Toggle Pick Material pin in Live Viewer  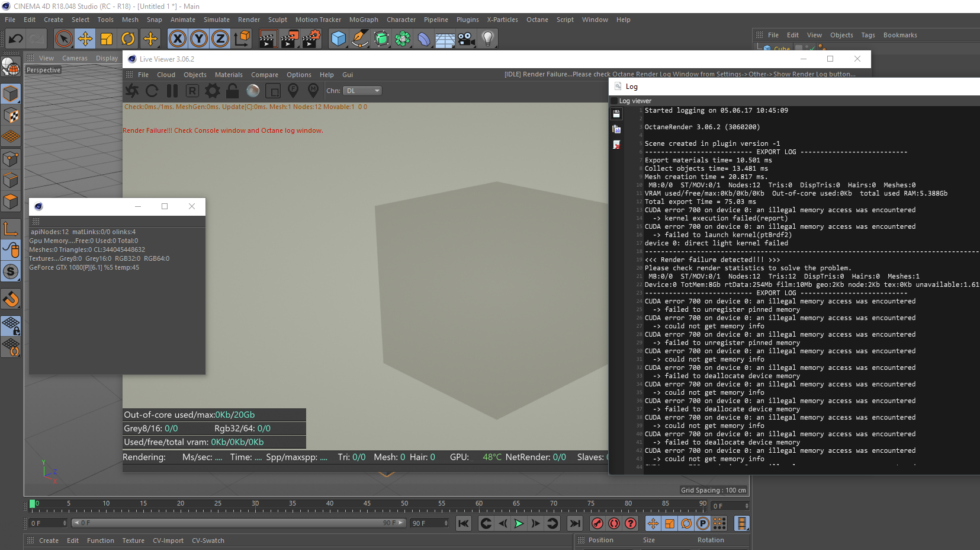pyautogui.click(x=313, y=91)
